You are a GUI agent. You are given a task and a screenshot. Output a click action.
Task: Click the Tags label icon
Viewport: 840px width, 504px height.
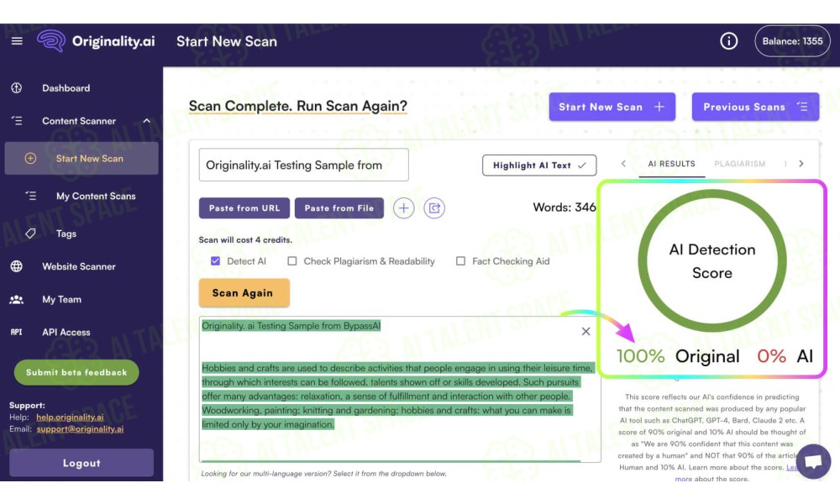click(x=30, y=234)
